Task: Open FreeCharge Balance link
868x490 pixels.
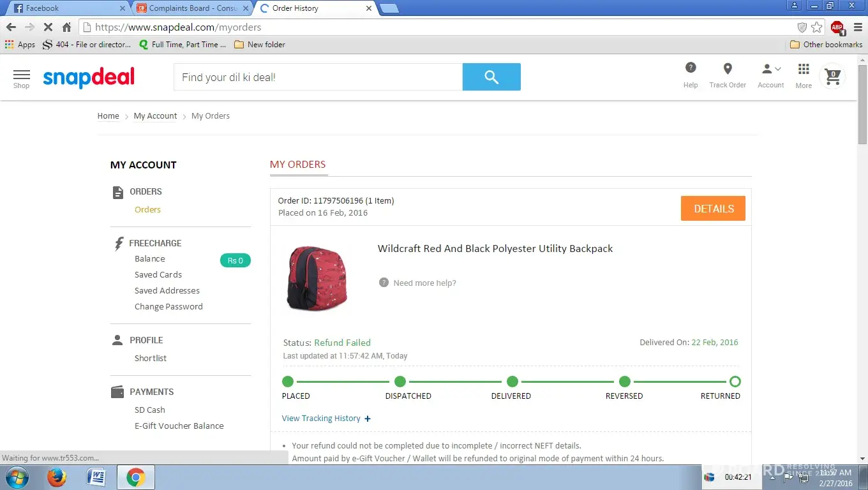Action: coord(150,259)
